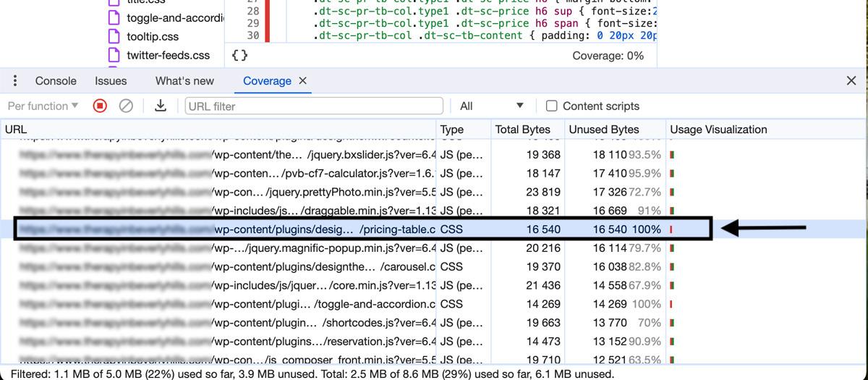Viewport: 868px width, 380px height.
Task: Select jquery.magnific-popup.min.js coverage row
Action: pyautogui.click(x=433, y=248)
